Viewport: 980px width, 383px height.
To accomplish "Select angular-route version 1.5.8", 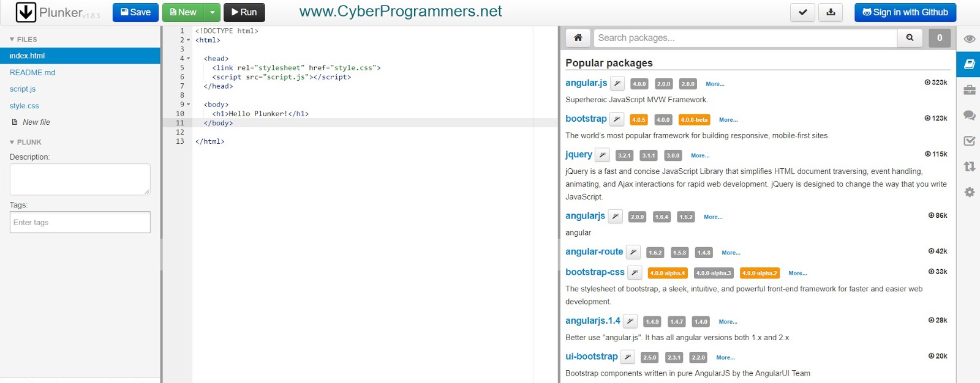I will coord(679,253).
